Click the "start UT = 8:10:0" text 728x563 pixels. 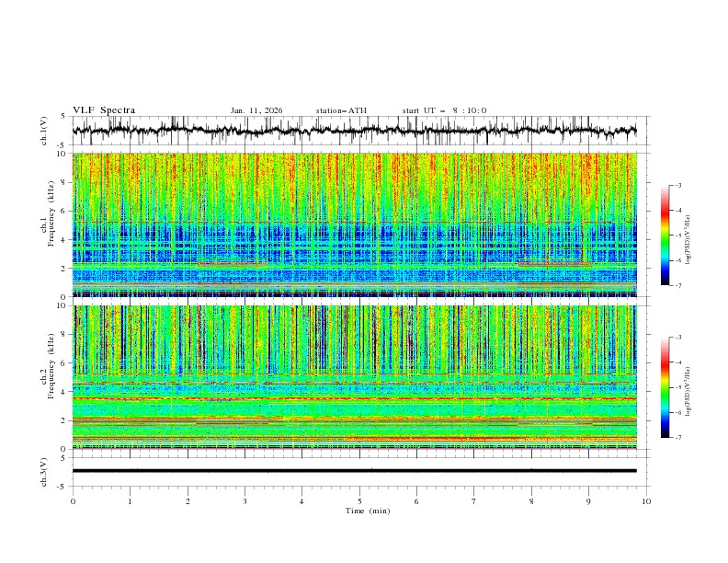pyautogui.click(x=444, y=110)
